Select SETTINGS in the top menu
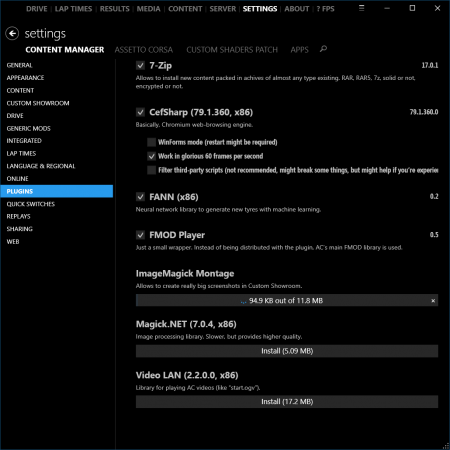The height and width of the screenshot is (450, 450). tap(260, 9)
